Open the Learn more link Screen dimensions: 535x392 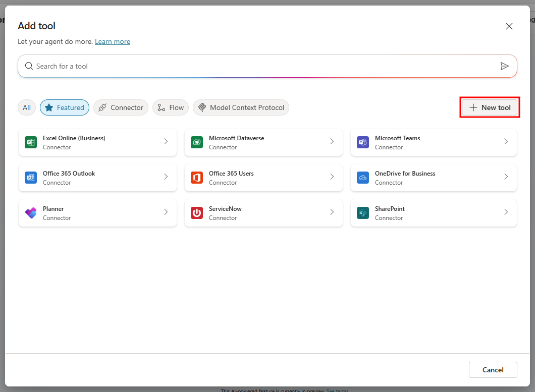point(113,42)
